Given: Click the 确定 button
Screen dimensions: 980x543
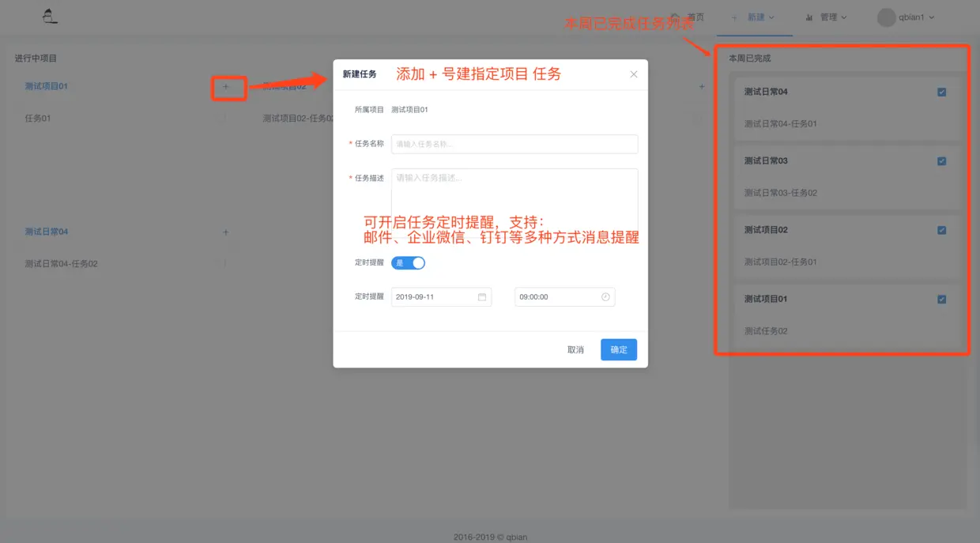Looking at the screenshot, I should coord(619,349).
